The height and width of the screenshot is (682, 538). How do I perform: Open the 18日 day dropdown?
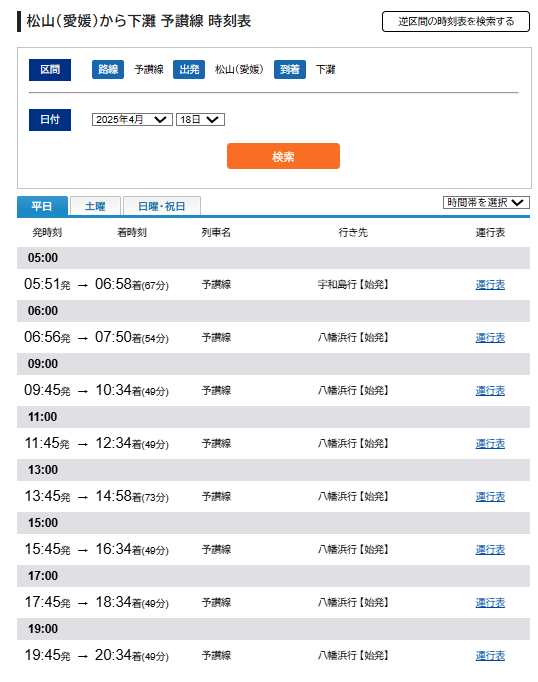pyautogui.click(x=200, y=119)
